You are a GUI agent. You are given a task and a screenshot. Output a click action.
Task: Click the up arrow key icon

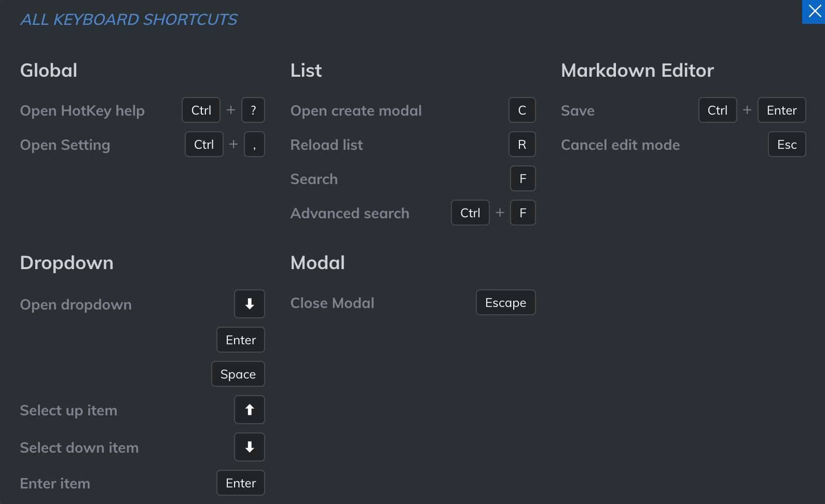tap(250, 410)
